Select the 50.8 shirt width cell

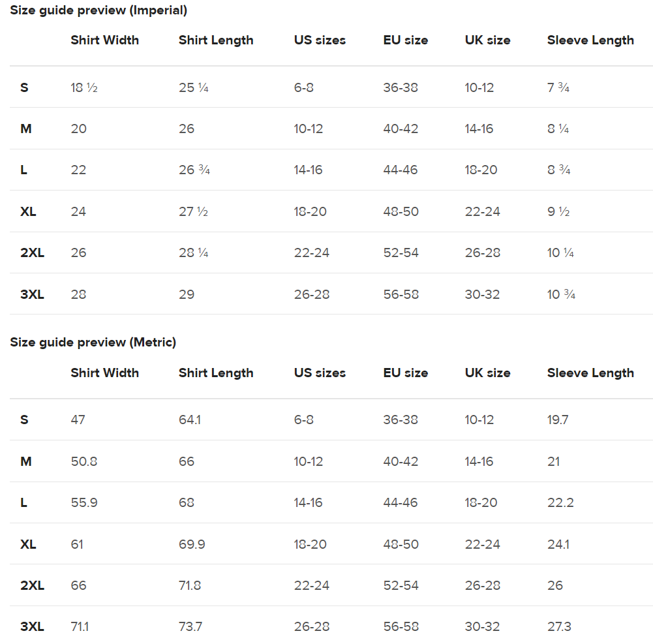pos(84,462)
